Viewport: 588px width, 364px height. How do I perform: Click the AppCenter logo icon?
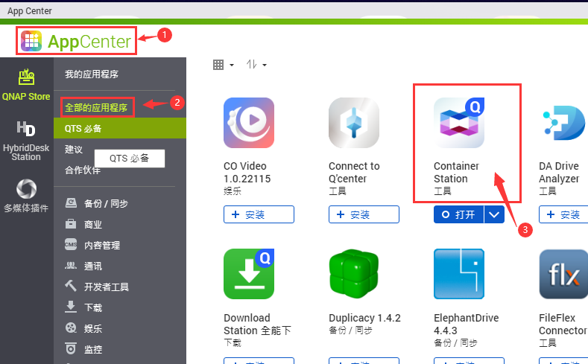point(31,41)
